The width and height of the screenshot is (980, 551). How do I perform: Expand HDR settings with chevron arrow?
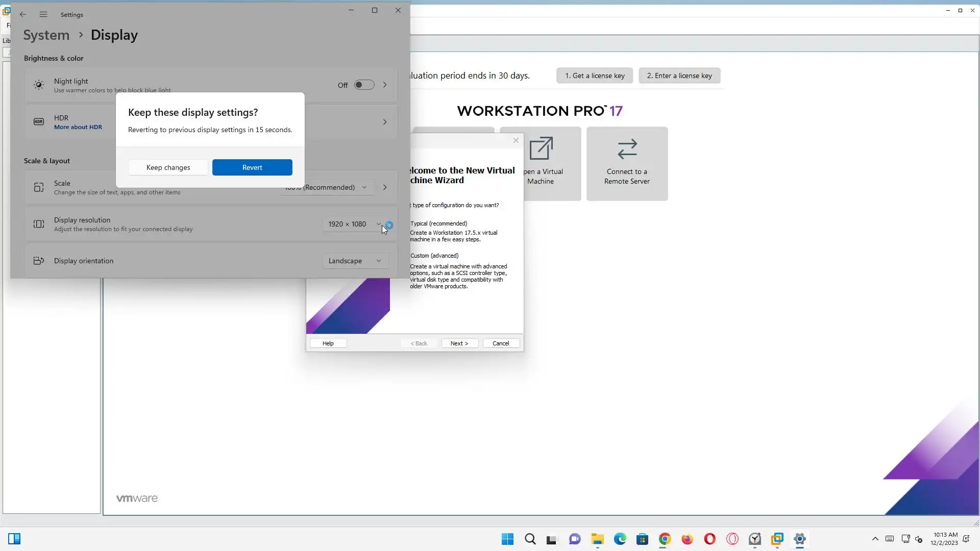[385, 122]
